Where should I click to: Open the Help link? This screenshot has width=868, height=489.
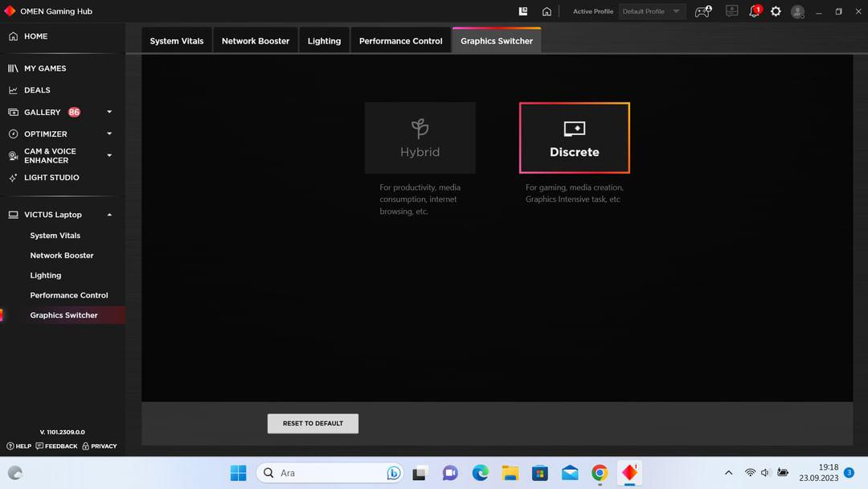(18, 446)
